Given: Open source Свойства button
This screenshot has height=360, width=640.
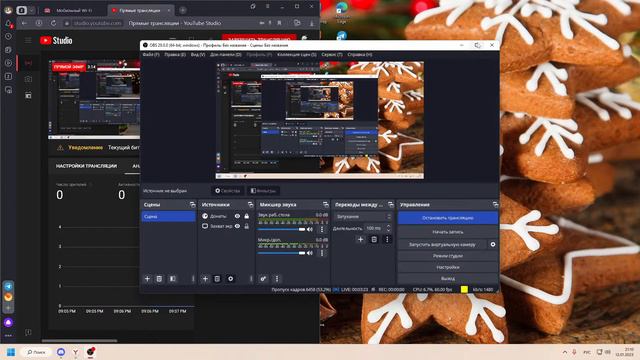Looking at the screenshot, I should (227, 191).
